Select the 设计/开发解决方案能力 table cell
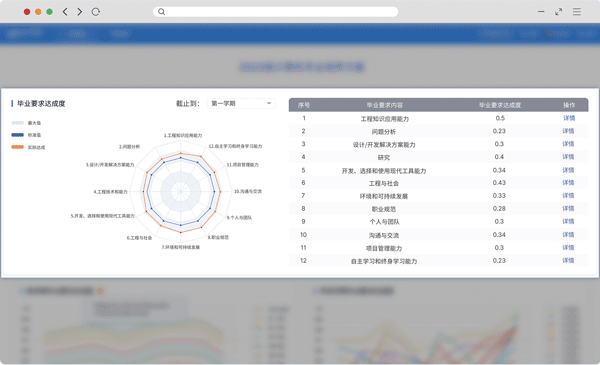Viewport: 600px width, 365px height. (384, 145)
